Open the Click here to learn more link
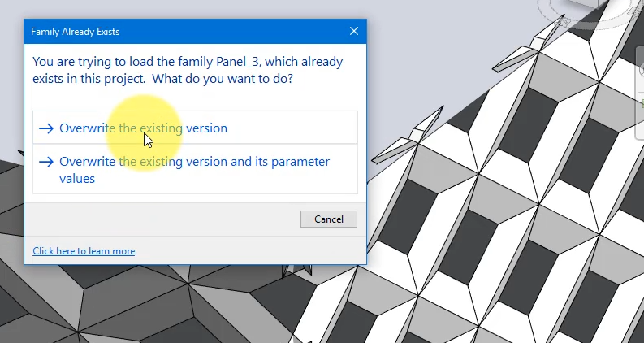Viewport: 644px width, 343px height. tap(84, 251)
